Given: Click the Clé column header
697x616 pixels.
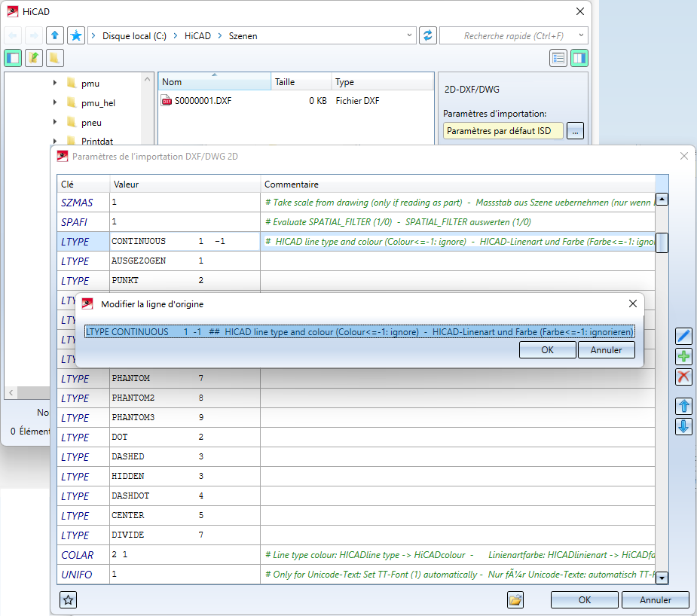Looking at the screenshot, I should click(x=84, y=184).
